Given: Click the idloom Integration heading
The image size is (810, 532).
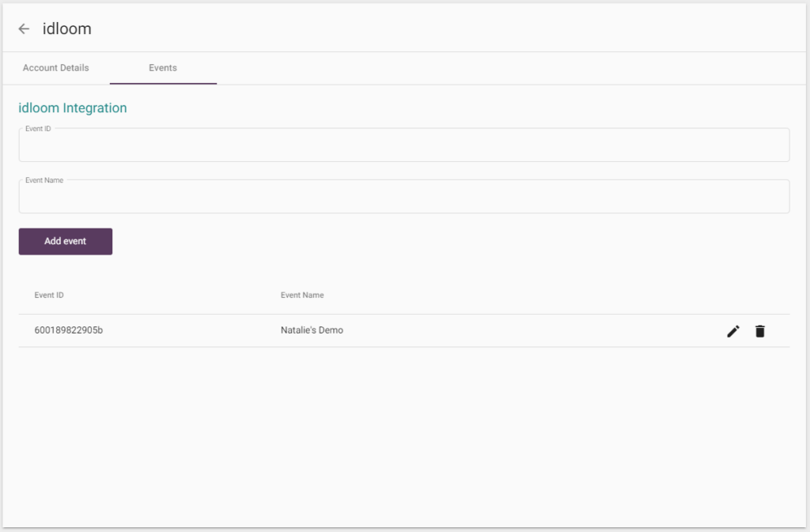Looking at the screenshot, I should click(x=73, y=108).
